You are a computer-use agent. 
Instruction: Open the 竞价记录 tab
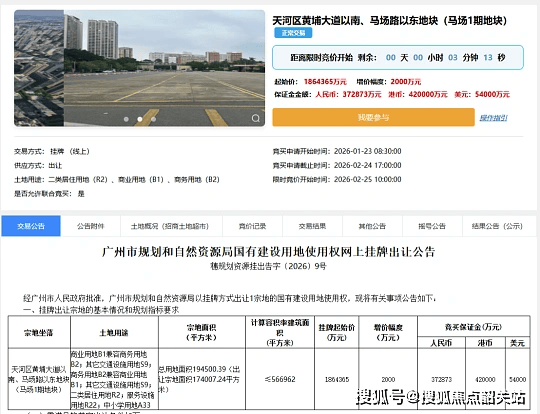coord(252,226)
